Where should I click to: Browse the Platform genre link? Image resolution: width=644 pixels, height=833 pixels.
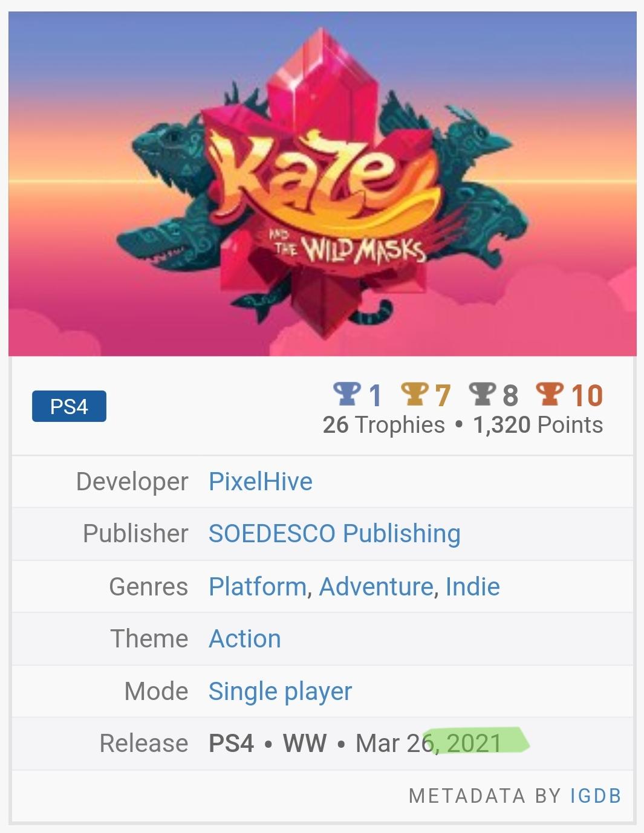tap(257, 586)
